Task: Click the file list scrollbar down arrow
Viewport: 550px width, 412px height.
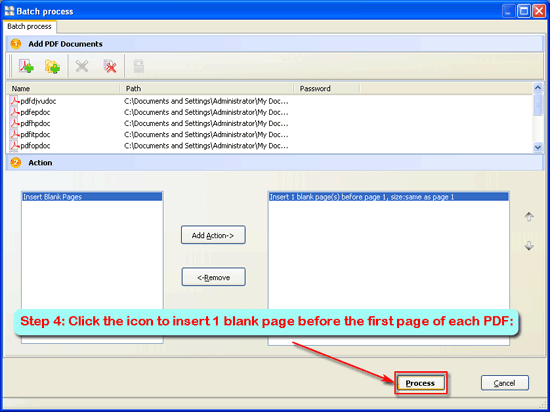Action: tap(537, 147)
